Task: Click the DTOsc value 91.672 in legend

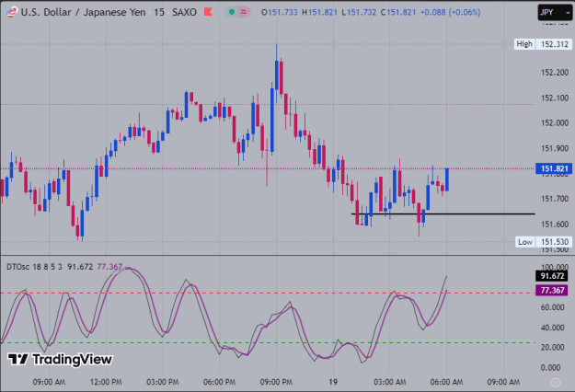Action: (80, 267)
